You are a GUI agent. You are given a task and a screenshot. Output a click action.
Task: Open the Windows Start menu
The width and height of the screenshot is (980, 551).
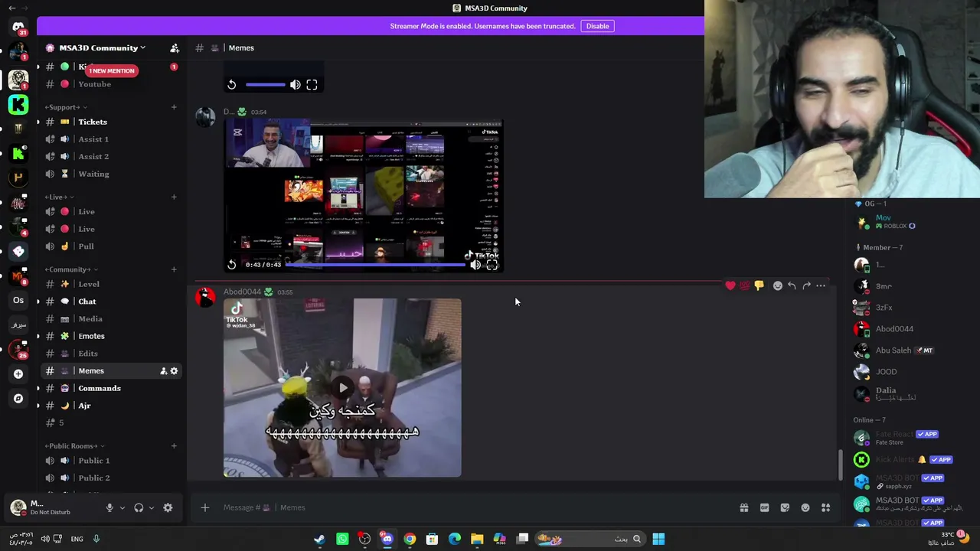pyautogui.click(x=658, y=539)
